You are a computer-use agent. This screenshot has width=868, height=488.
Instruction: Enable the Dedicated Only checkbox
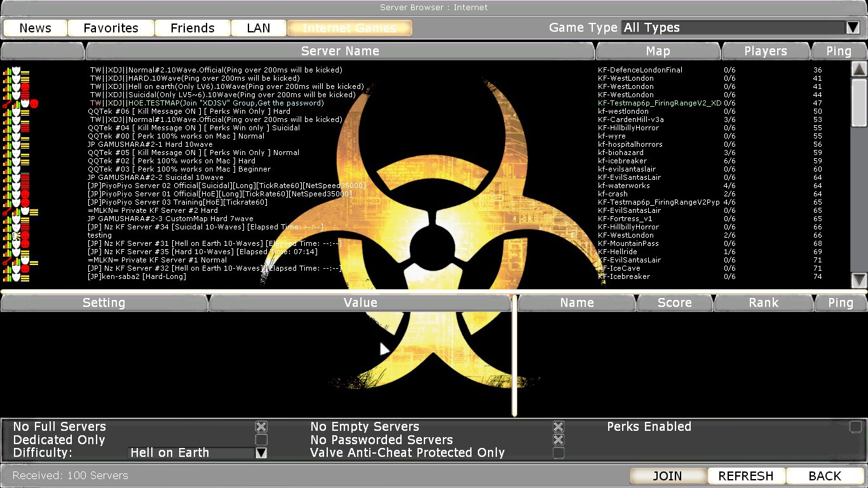261,440
